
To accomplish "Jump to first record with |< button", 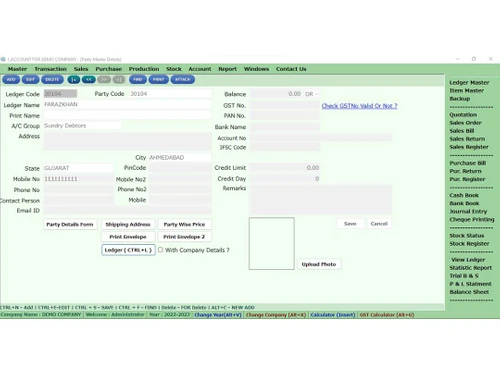I will pos(74,80).
